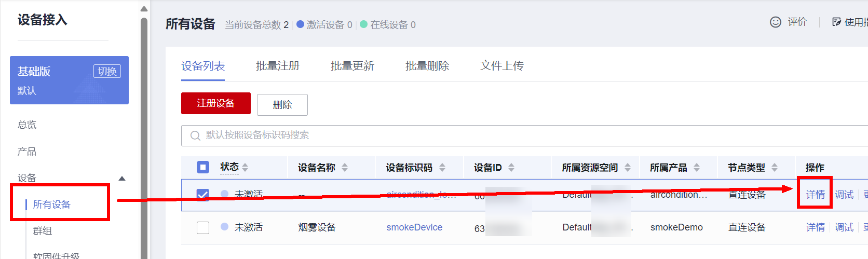Image resolution: width=868 pixels, height=259 pixels.
Task: Open the 文件上传 tab
Action: [502, 66]
